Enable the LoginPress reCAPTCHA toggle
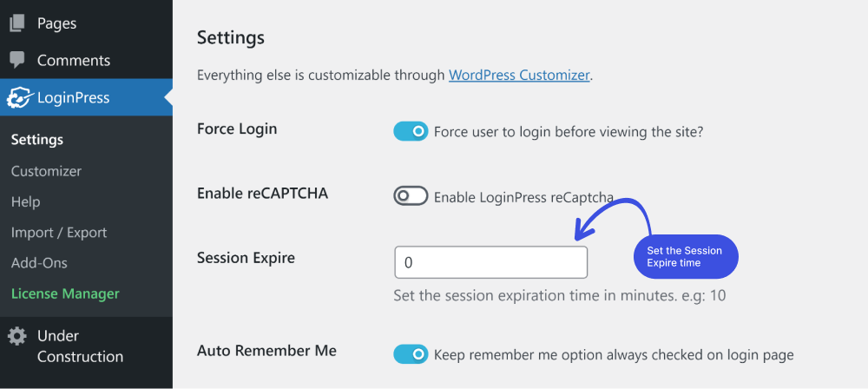 [411, 195]
